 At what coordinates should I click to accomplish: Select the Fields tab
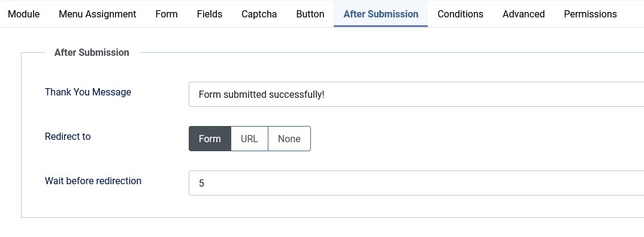click(210, 14)
